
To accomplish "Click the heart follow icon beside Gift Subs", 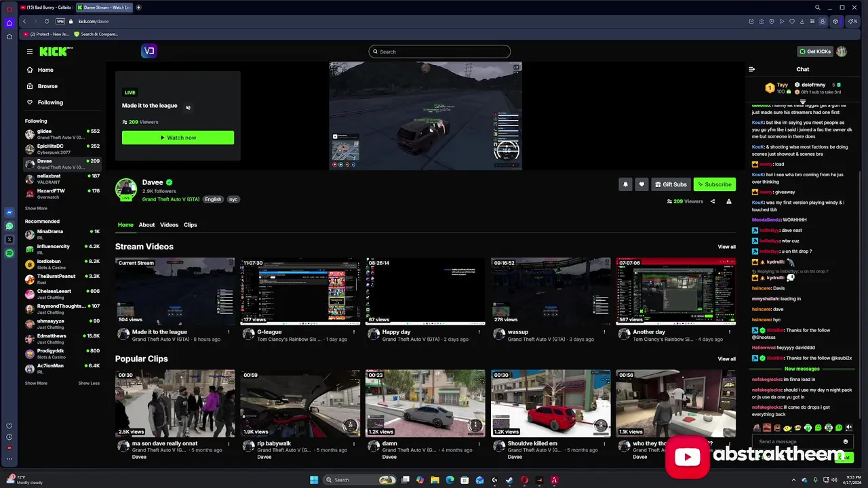I will tap(642, 184).
